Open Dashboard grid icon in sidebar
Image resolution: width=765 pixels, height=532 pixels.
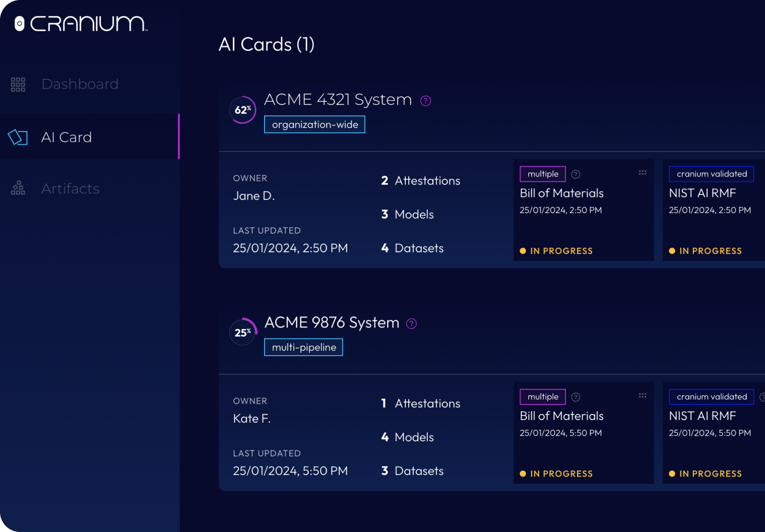tap(18, 84)
